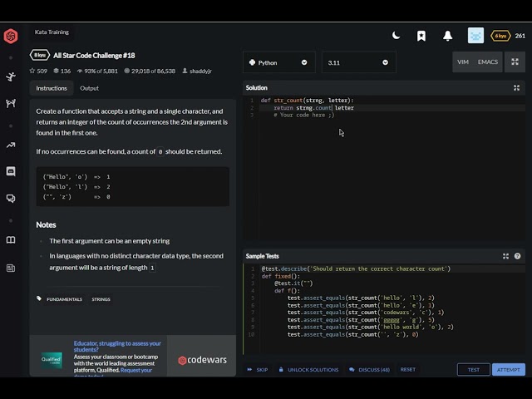Click the ATTEMPT button
Screen dimensions: 532x399
(509, 369)
